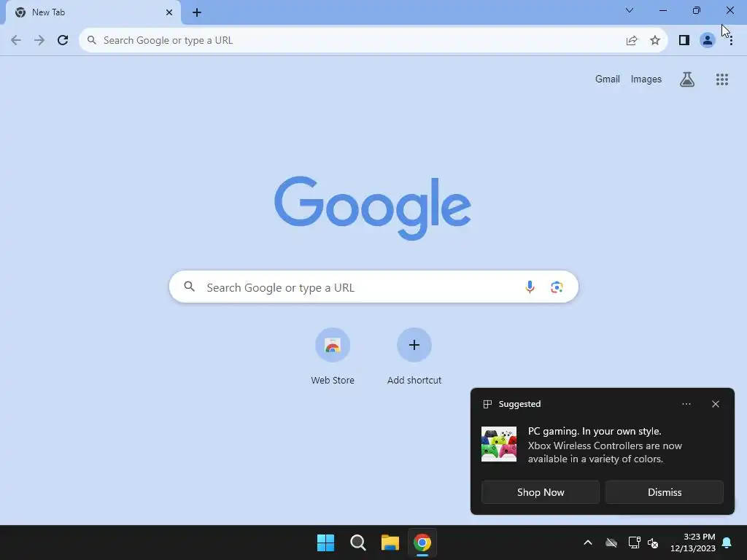
Task: Expand the tab search chevron
Action: tap(630, 10)
